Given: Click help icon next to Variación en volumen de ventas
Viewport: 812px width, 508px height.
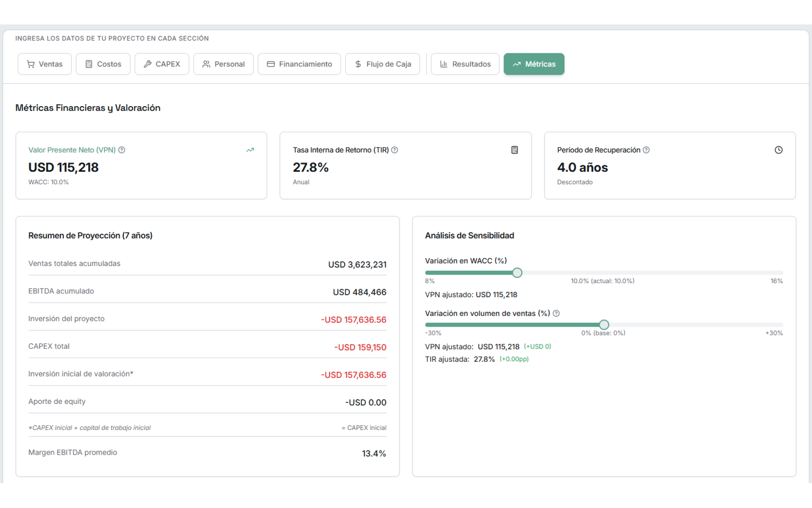Looking at the screenshot, I should coord(556,313).
